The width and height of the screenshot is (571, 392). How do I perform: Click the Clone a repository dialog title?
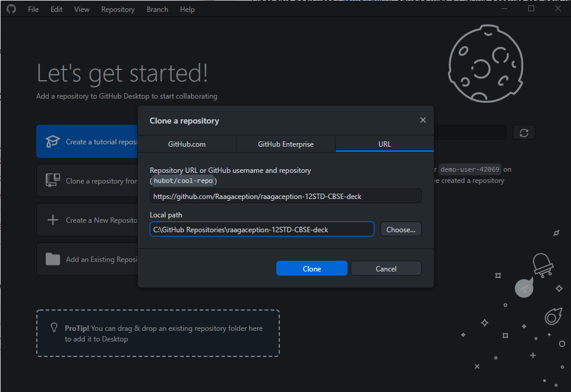pyautogui.click(x=184, y=121)
